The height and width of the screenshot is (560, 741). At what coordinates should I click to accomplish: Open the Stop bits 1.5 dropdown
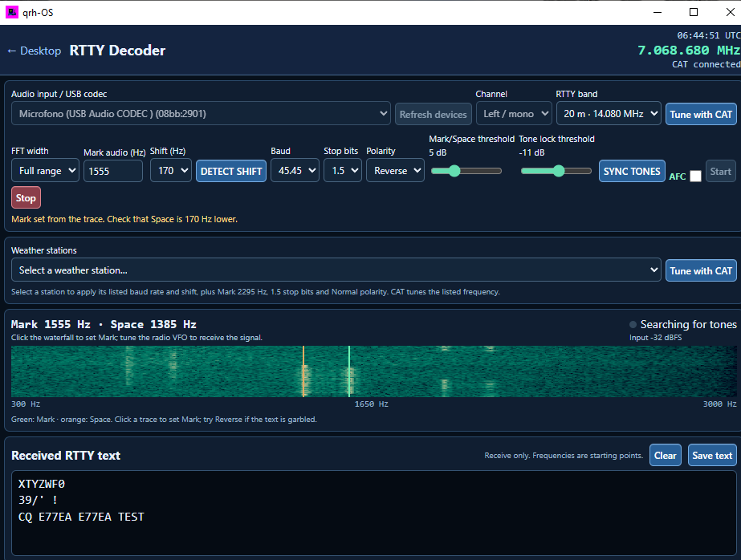(343, 170)
